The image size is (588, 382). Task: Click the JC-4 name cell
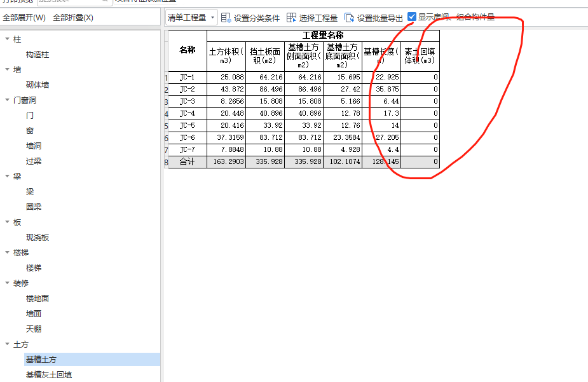coord(188,113)
